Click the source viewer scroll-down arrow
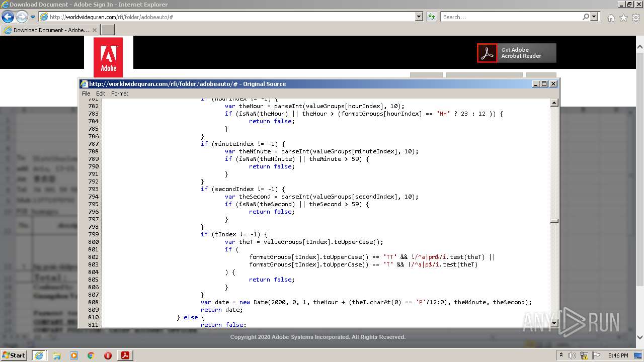The image size is (644, 362). [x=554, y=323]
